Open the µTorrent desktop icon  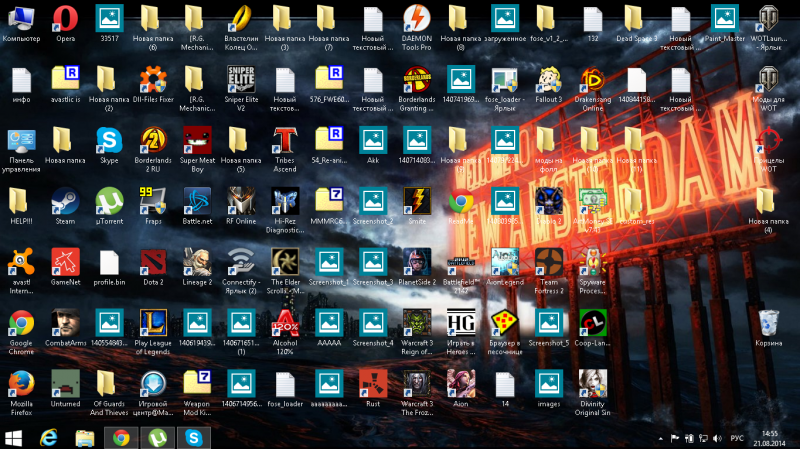tap(109, 201)
